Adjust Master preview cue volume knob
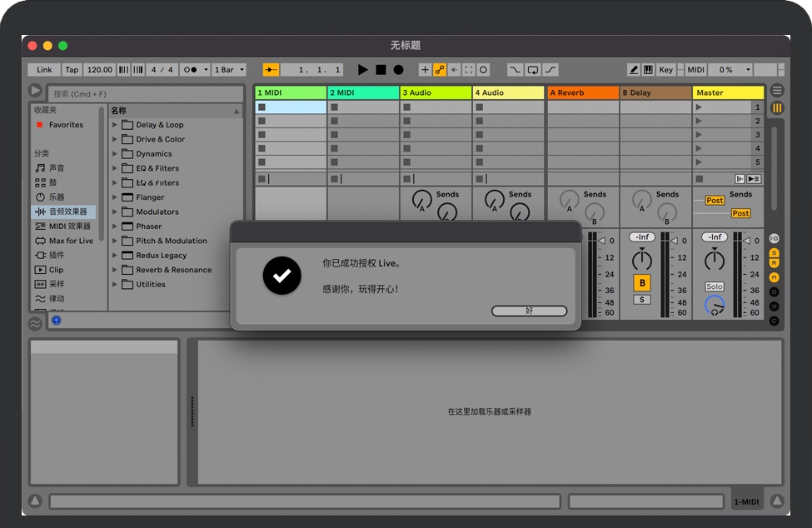 click(715, 306)
